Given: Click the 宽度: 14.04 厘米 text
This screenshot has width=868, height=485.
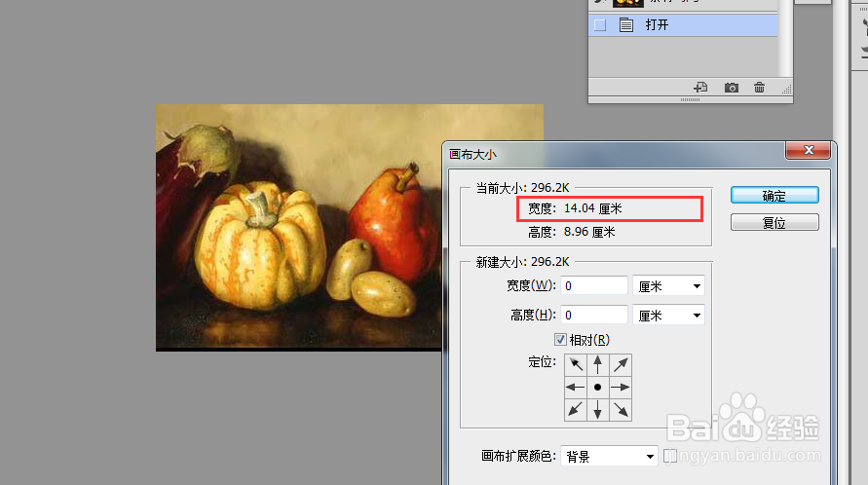Looking at the screenshot, I should coord(575,208).
